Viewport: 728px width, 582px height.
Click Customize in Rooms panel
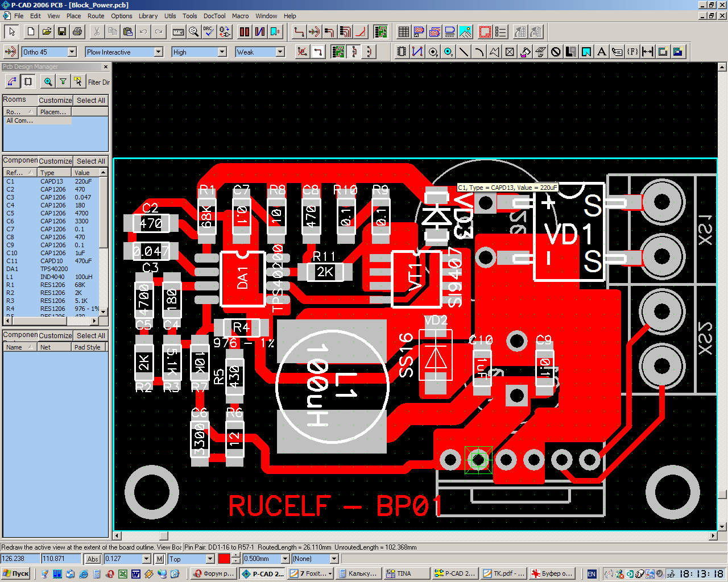pyautogui.click(x=55, y=101)
